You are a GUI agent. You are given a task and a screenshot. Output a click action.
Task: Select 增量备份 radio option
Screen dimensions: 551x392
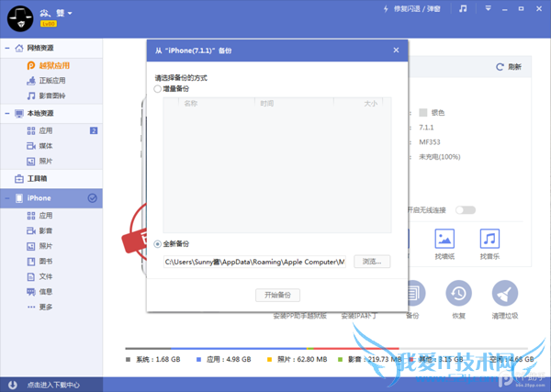pos(157,89)
